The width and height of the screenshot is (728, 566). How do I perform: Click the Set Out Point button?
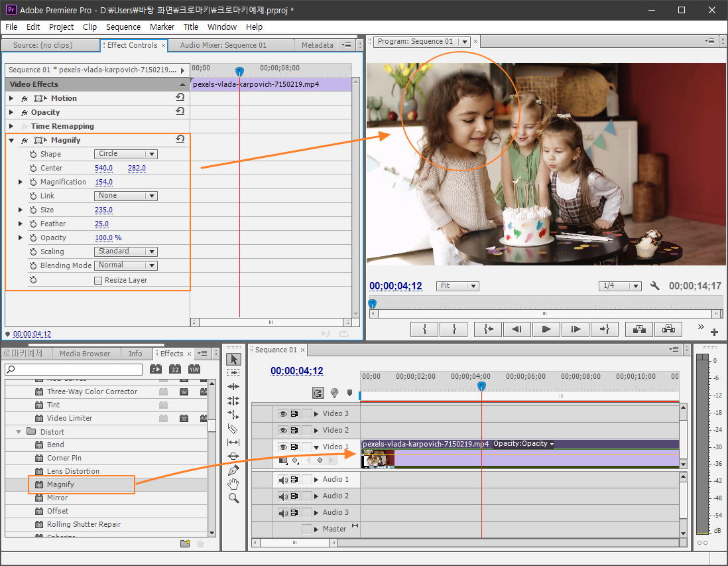click(454, 329)
